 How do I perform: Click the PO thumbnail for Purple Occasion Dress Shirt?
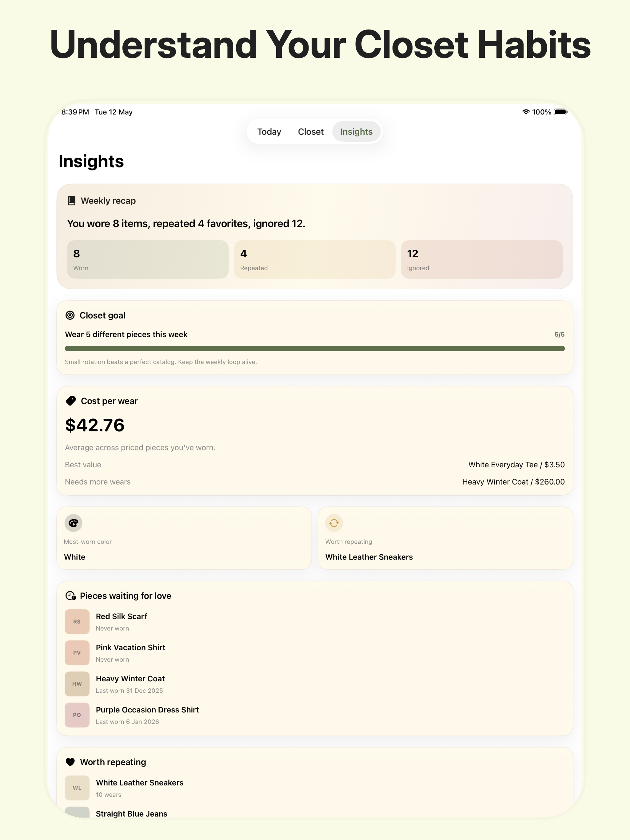77,715
